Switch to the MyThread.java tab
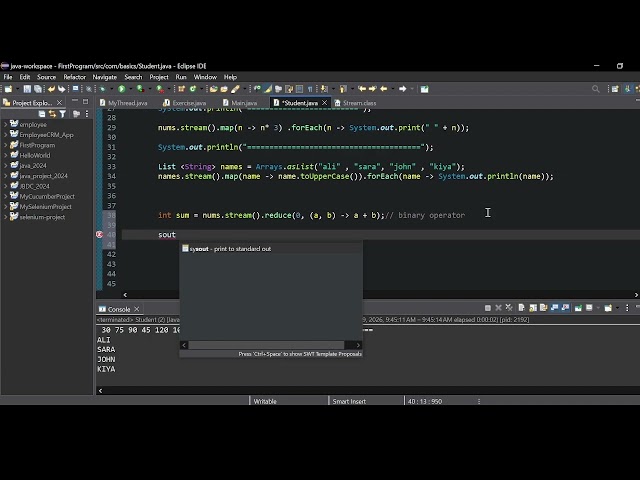This screenshot has width=640, height=480. pos(123,103)
